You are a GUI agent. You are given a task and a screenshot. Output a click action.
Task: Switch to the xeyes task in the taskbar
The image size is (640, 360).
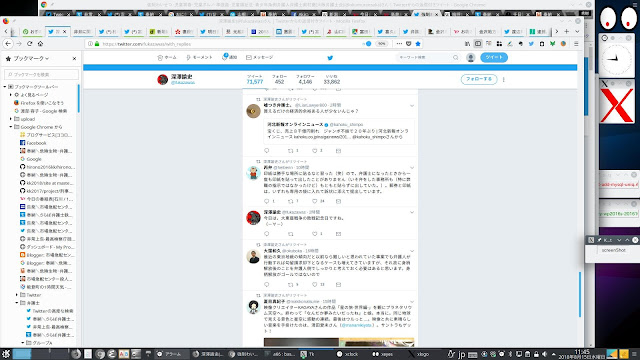[384, 354]
